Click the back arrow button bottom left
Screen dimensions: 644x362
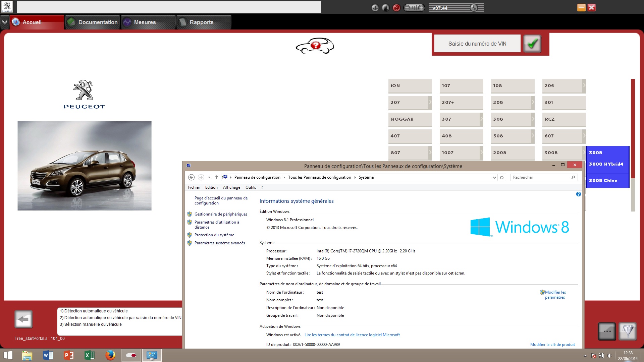coord(23,319)
